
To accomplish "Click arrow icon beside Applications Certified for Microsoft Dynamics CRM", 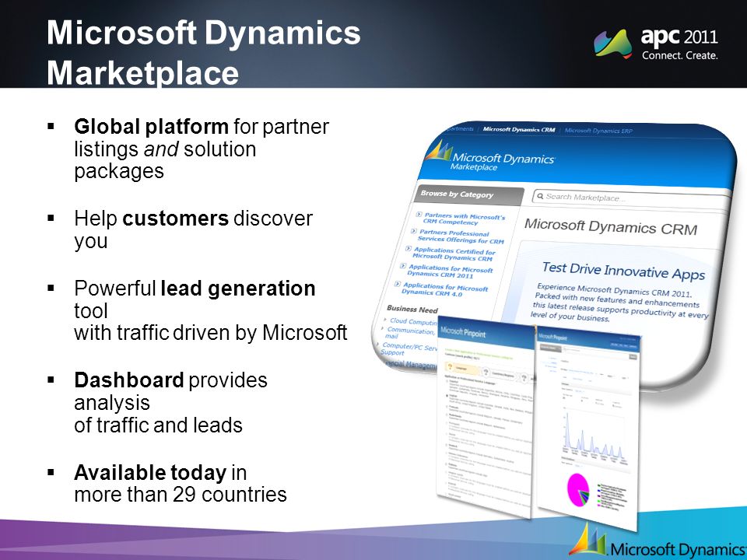I will tap(409, 249).
